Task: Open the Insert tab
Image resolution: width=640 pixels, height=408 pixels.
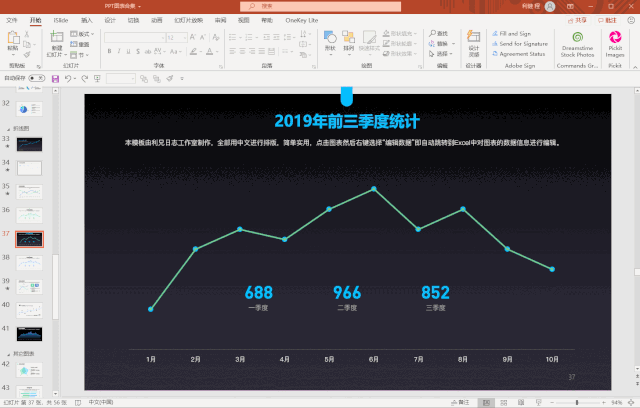Action: click(x=87, y=20)
